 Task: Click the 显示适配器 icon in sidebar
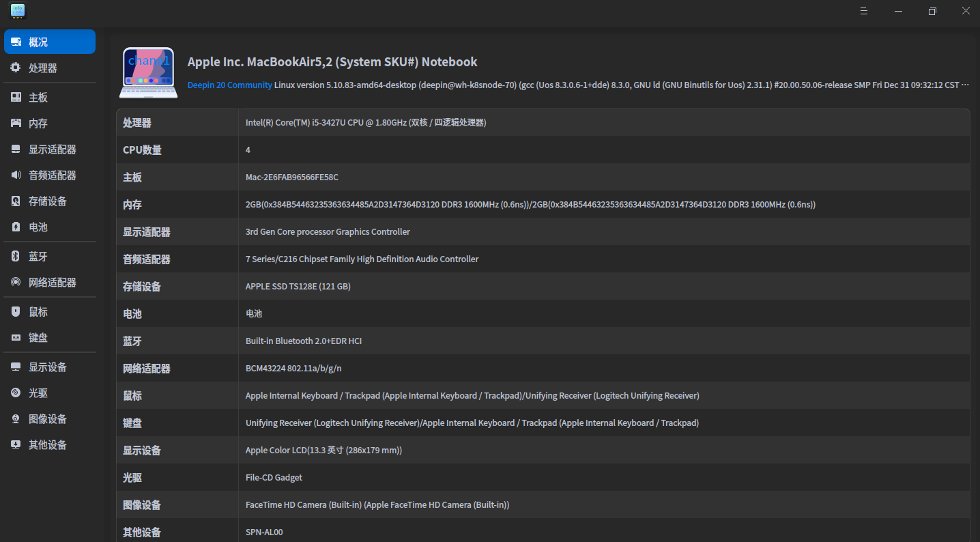16,149
